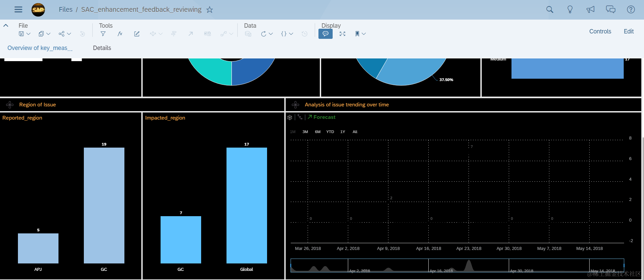The image size is (644, 280).
Task: Collapse the toolbar with the chevron
Action: [6, 25]
